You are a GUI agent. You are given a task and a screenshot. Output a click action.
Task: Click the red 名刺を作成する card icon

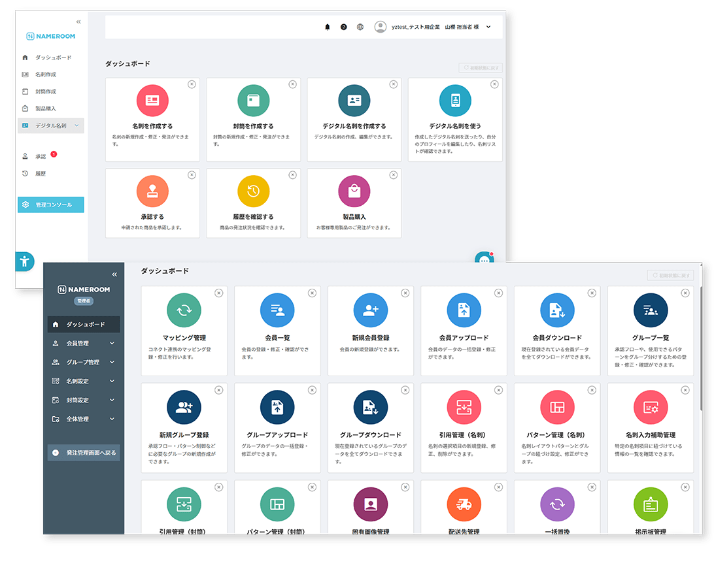(x=152, y=101)
